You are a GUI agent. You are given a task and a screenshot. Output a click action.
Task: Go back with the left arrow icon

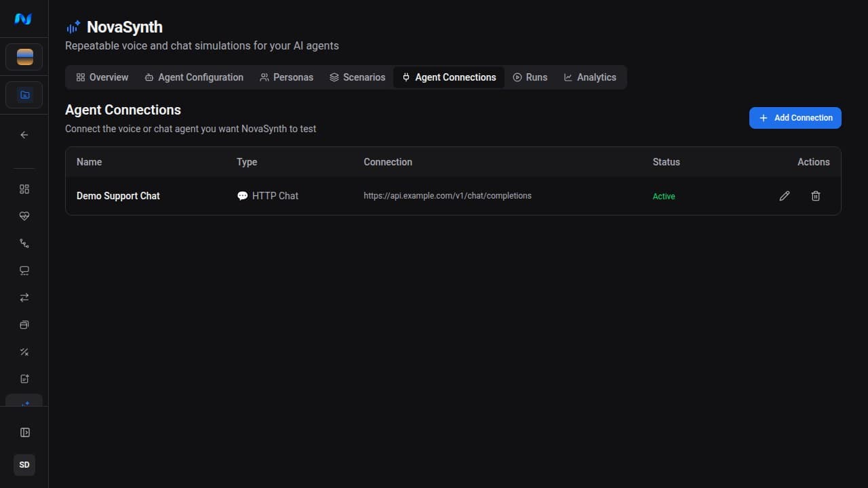click(x=24, y=135)
